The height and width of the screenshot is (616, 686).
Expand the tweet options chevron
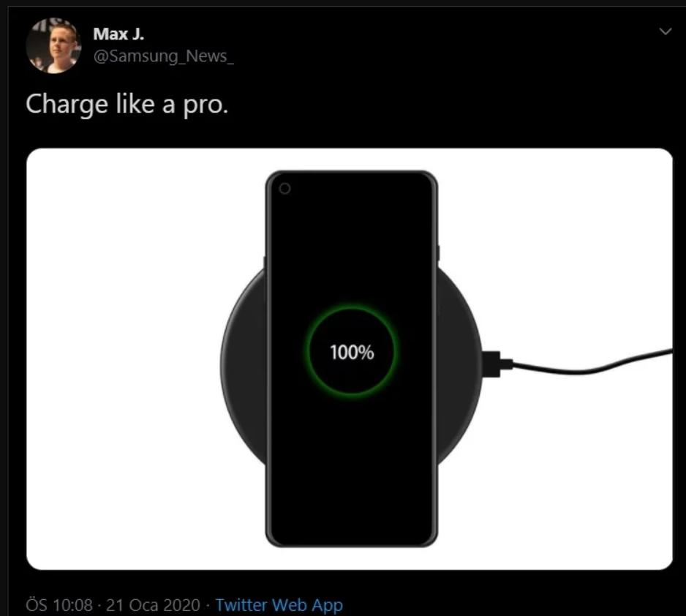pyautogui.click(x=666, y=31)
